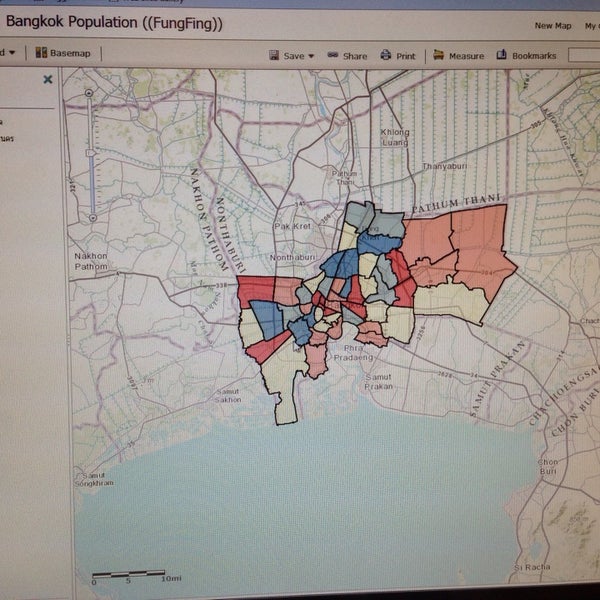This screenshot has height=600, width=600.
Task: Zoom out with the bottom zoom button
Action: [92, 217]
